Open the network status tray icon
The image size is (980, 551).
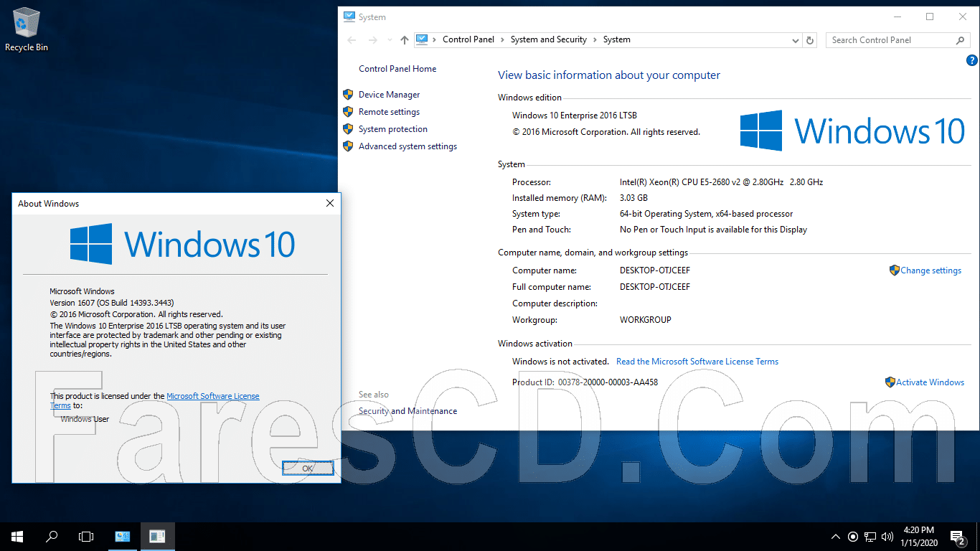coord(870,536)
